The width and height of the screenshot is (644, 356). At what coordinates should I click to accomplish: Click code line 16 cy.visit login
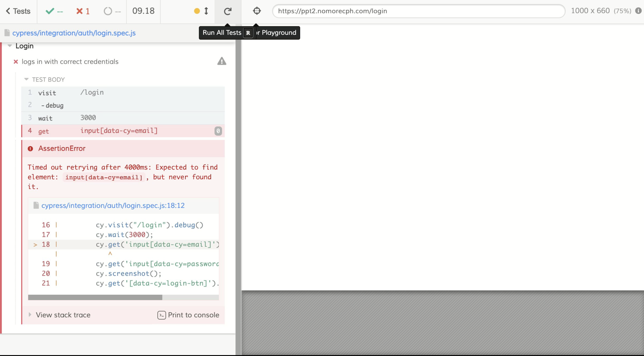point(123,225)
